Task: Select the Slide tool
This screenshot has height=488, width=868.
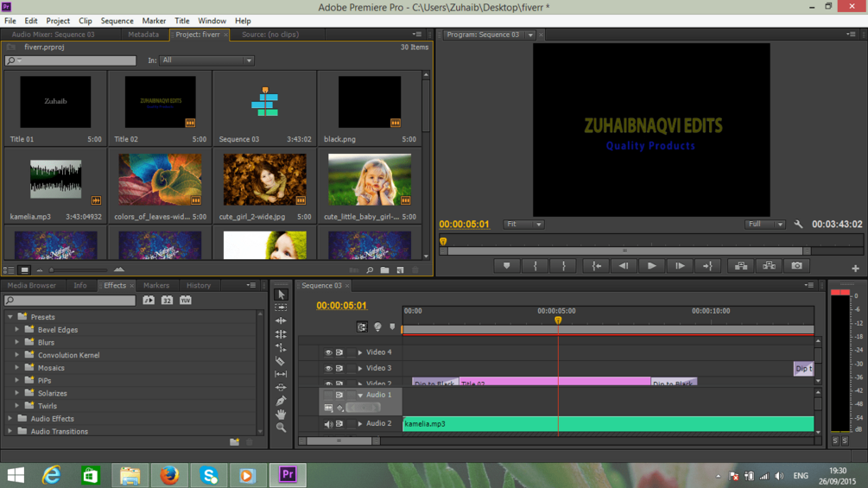Action: tap(282, 387)
